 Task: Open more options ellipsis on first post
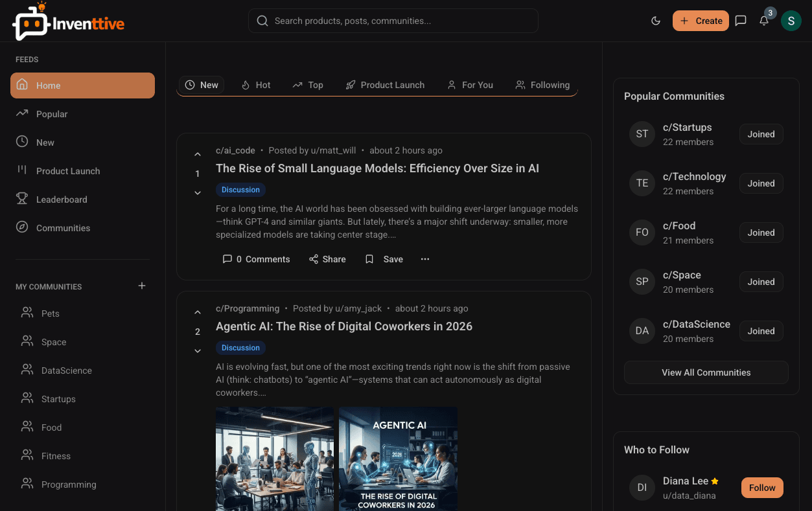425,259
